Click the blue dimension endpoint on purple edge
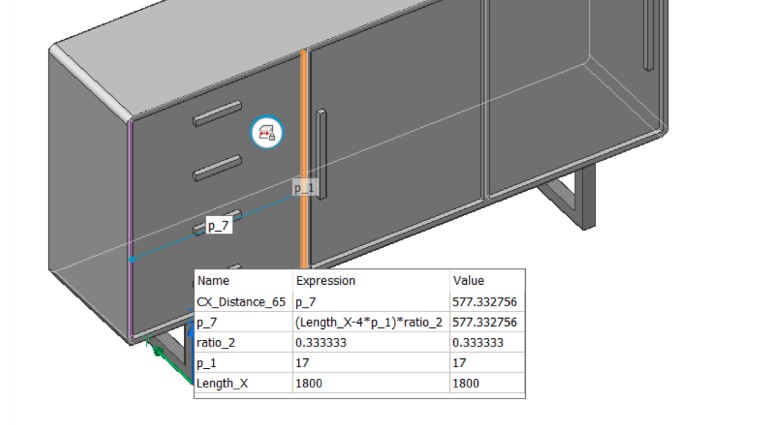 coord(132,260)
